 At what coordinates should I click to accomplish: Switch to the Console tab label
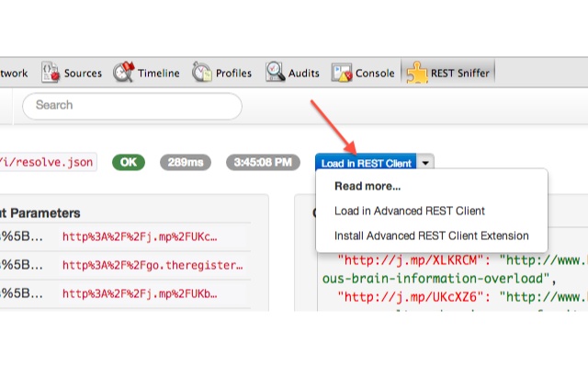pyautogui.click(x=375, y=74)
